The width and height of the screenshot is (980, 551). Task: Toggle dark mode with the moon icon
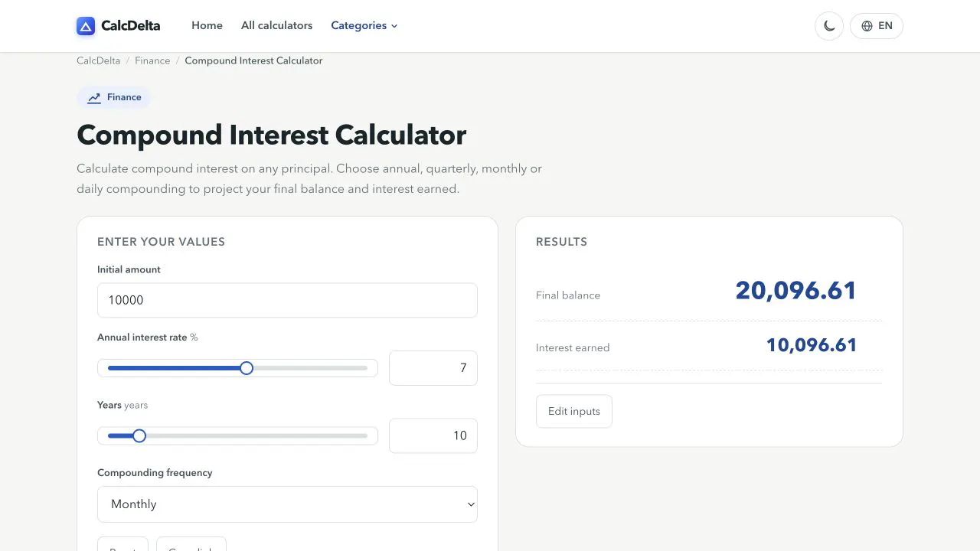point(829,26)
